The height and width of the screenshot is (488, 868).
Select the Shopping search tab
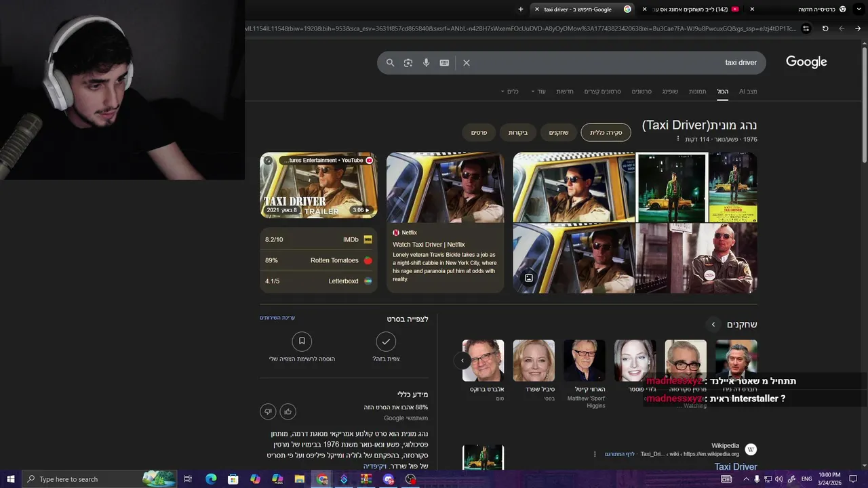(x=670, y=91)
